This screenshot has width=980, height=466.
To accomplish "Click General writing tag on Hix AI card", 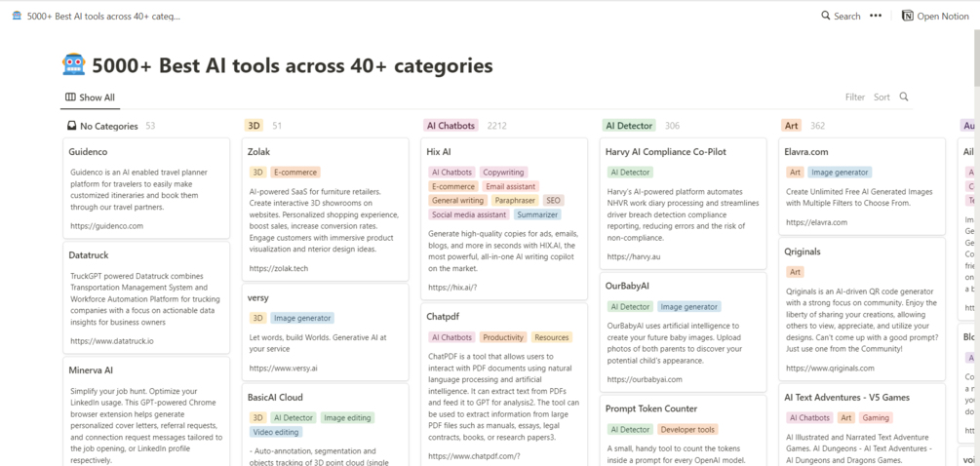I will [458, 201].
